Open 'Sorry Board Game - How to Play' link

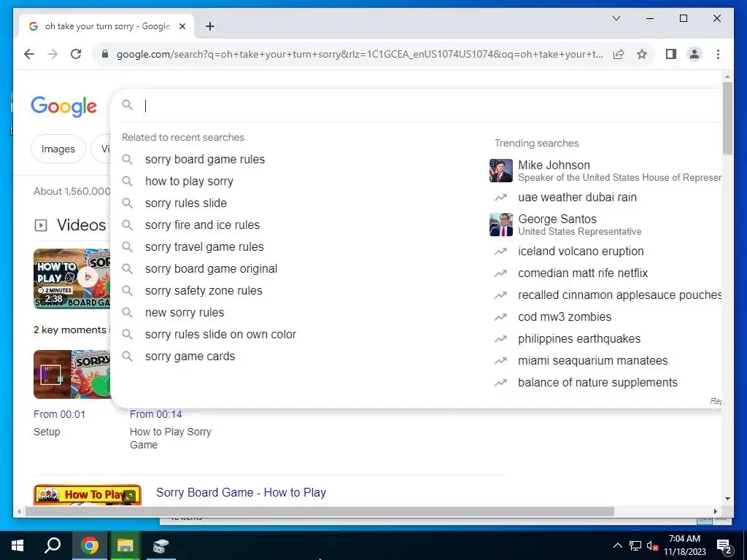point(241,493)
